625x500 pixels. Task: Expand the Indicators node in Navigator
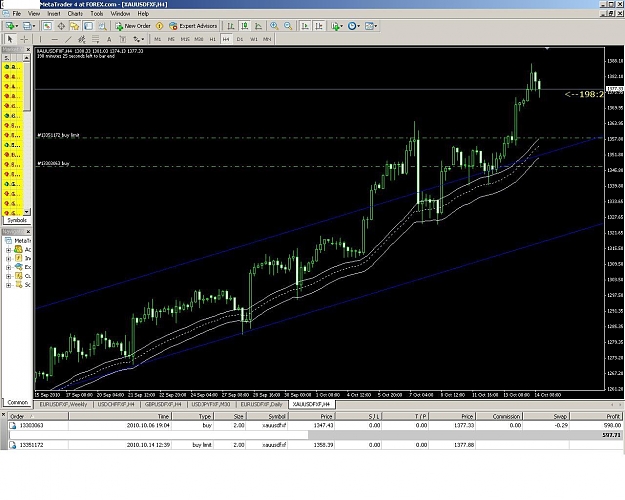coord(8,259)
